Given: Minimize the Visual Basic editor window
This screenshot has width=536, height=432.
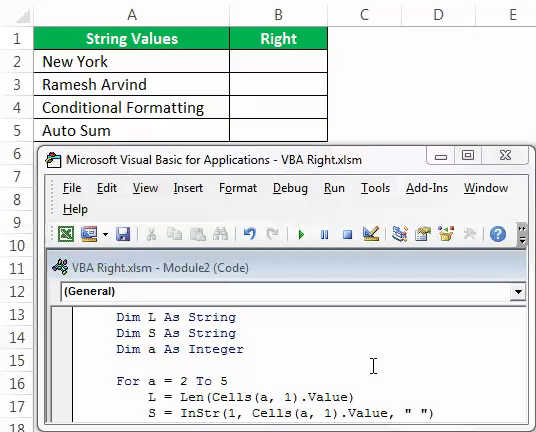Looking at the screenshot, I should [x=441, y=157].
